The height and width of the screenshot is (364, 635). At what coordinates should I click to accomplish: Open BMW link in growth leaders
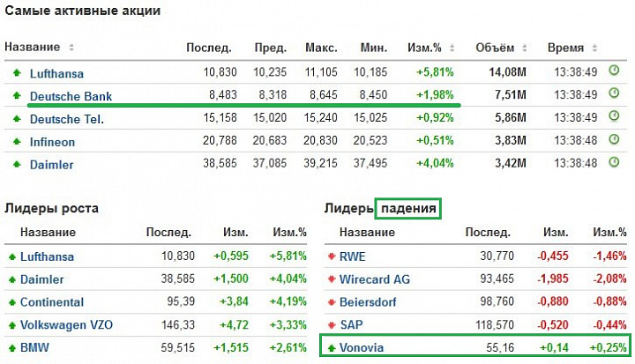34,347
